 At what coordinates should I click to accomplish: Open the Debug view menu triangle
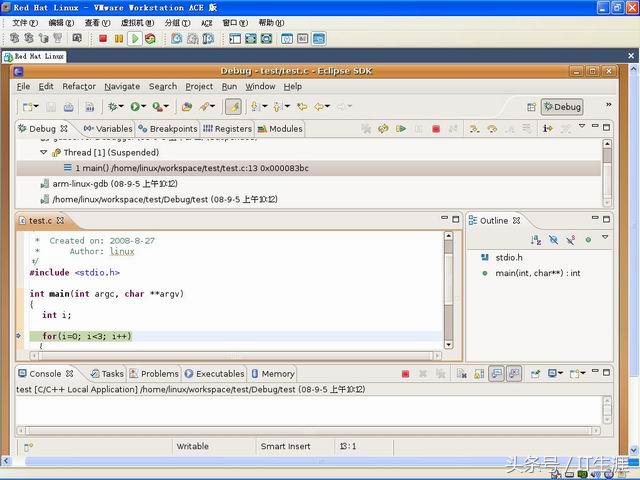tap(582, 126)
